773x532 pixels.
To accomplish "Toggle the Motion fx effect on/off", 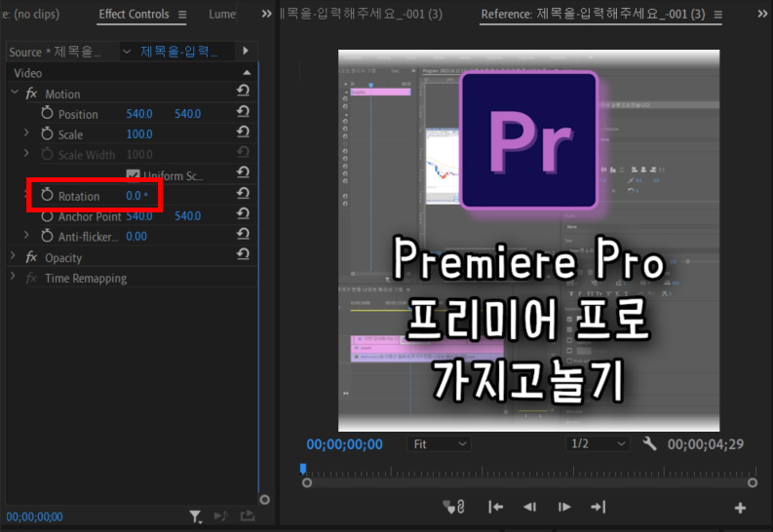I will (31, 94).
